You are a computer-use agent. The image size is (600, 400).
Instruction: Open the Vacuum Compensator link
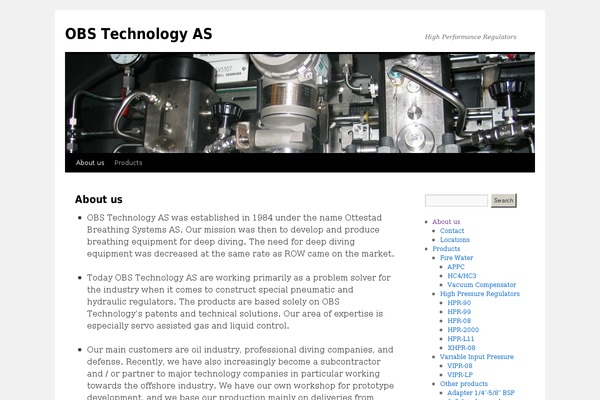[x=481, y=285]
